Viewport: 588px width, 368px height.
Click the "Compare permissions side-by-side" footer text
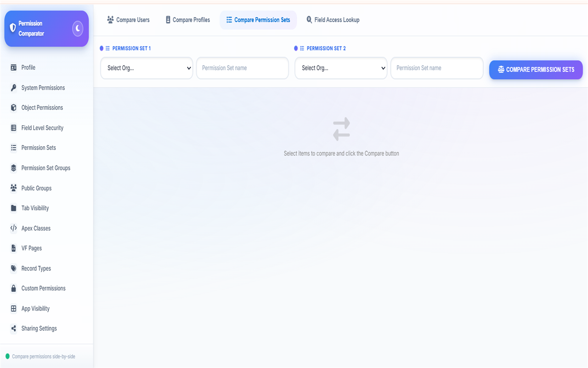tap(44, 356)
